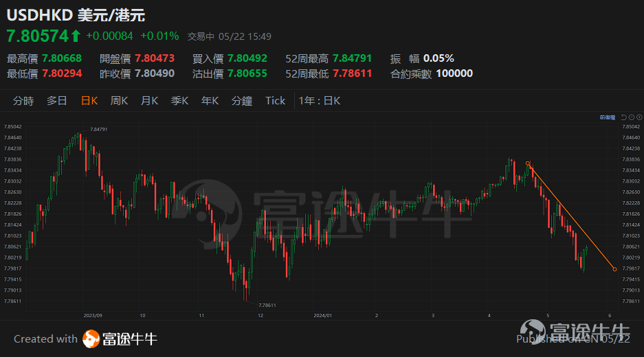This screenshot has height=357, width=644.
Task: Click the orange trend line end point
Action: (615, 269)
